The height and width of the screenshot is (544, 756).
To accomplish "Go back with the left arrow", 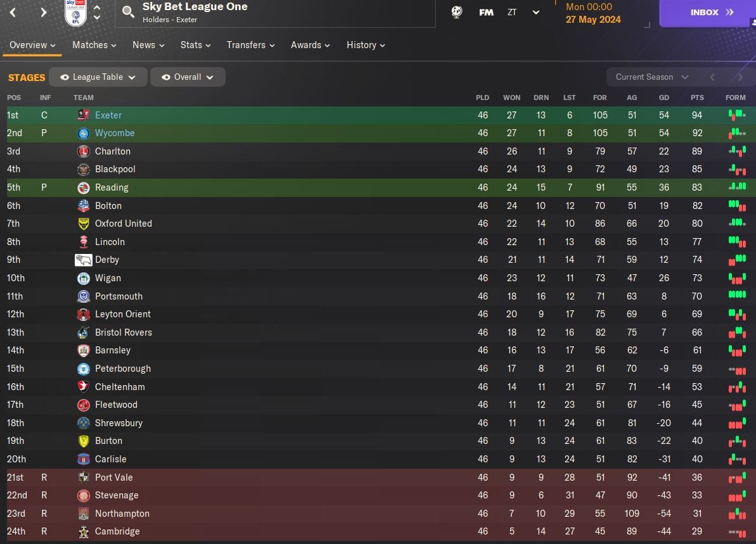I will pos(13,12).
